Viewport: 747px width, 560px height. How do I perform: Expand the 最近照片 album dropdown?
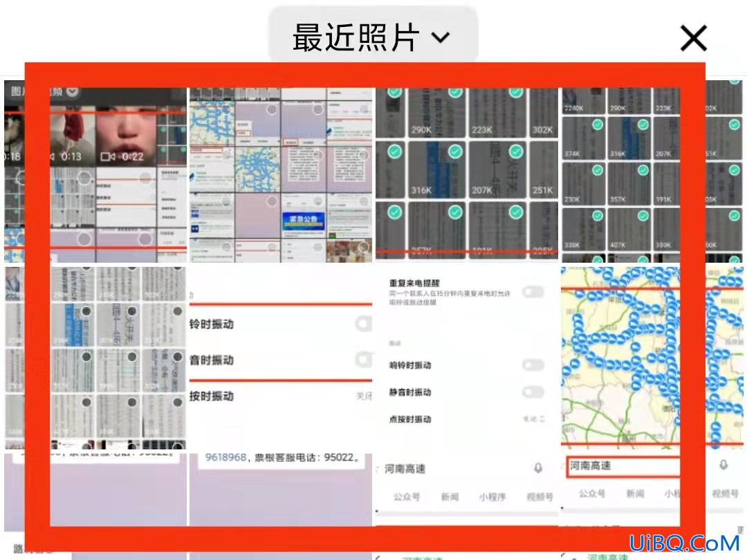(372, 36)
